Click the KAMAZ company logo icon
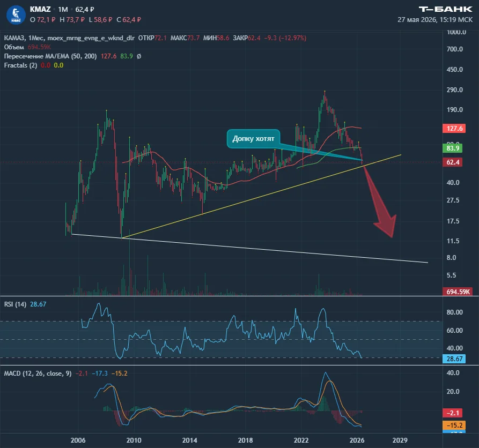Screen dimensions: 479x448 coord(16,14)
